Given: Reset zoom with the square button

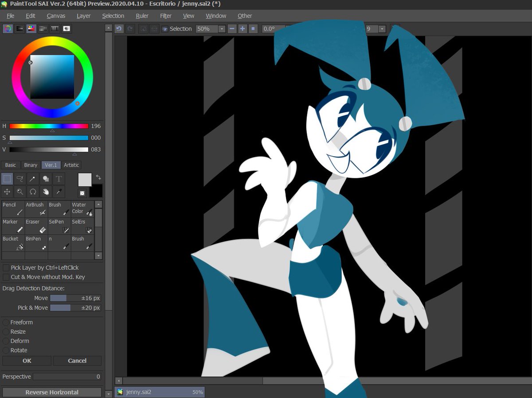Looking at the screenshot, I should pyautogui.click(x=253, y=29).
